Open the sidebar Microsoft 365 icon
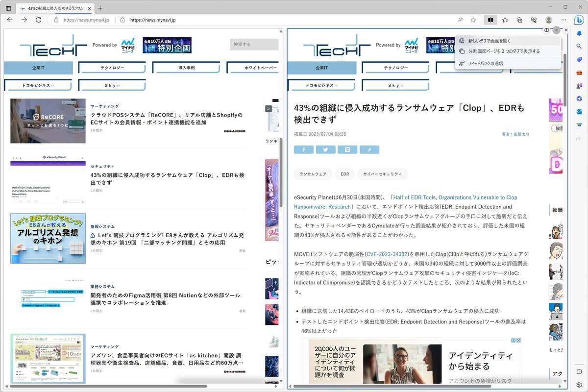The height and width of the screenshot is (392, 588). point(579,98)
